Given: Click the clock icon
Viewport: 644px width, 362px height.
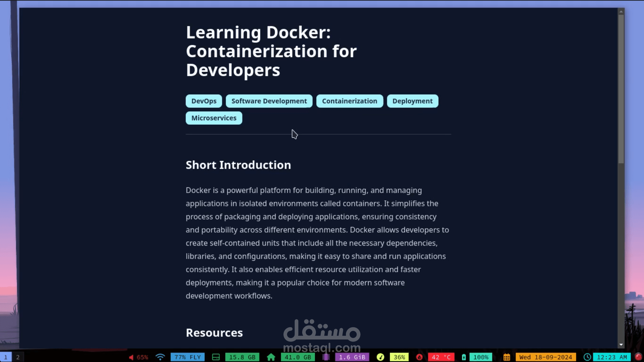Looking at the screenshot, I should pos(587,357).
